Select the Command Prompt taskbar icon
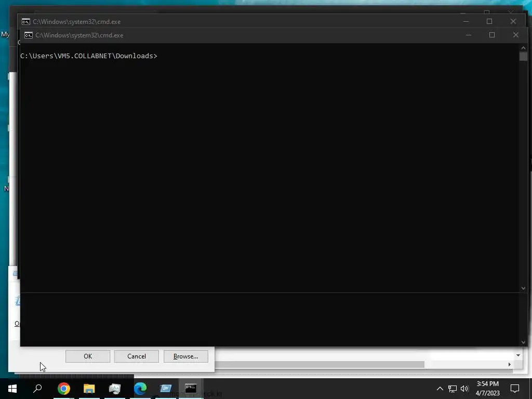Screen dimensions: 532x399 (x=191, y=389)
